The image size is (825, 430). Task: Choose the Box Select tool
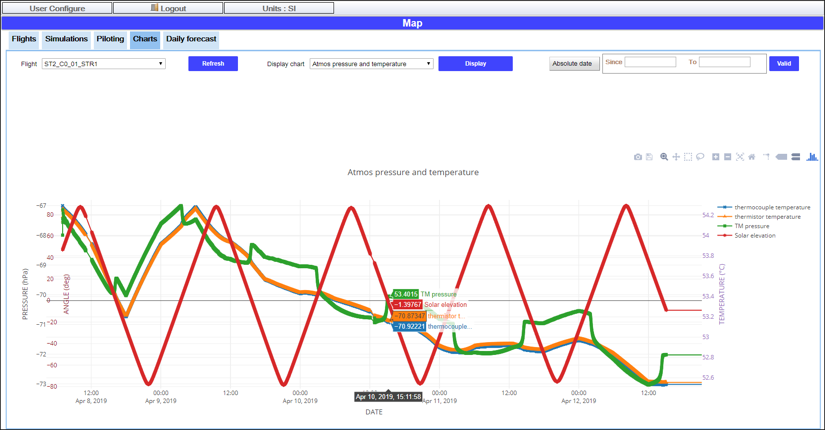[x=688, y=157]
